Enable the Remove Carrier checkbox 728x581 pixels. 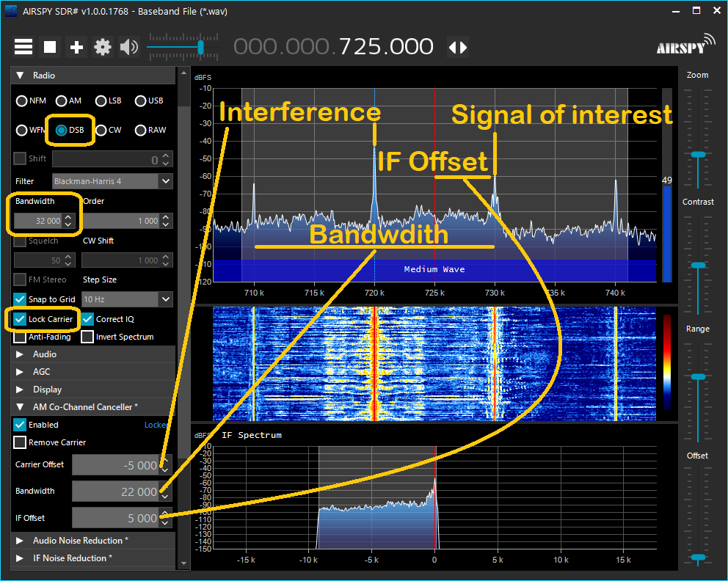20,442
